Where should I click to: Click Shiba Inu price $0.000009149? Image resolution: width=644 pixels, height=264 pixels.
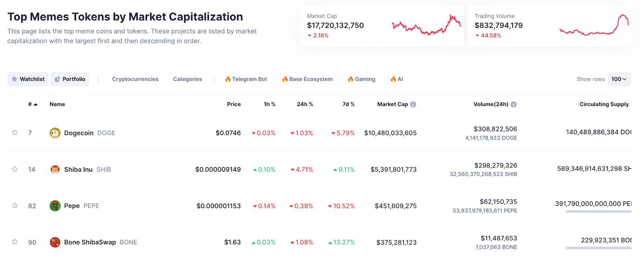[218, 169]
